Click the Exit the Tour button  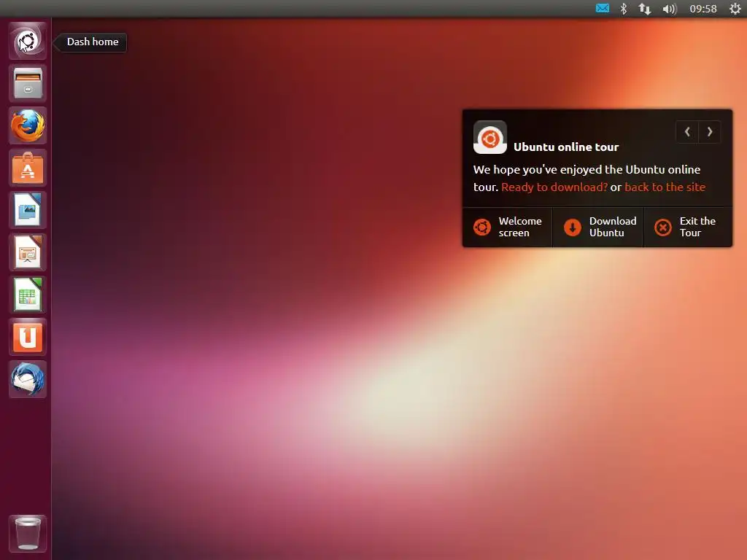(x=688, y=227)
